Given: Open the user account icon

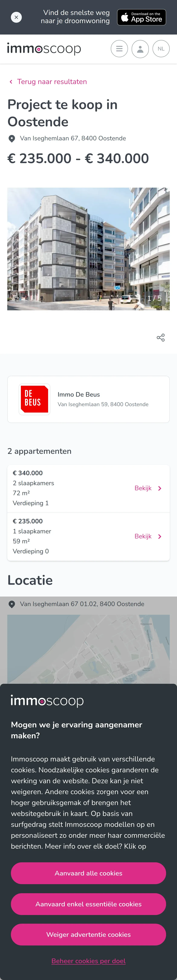Looking at the screenshot, I should [140, 49].
